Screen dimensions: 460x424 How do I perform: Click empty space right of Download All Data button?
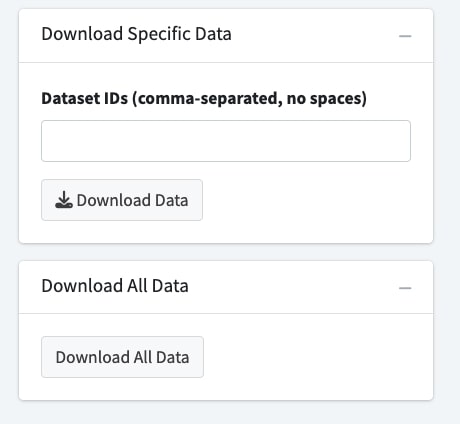tap(317, 357)
